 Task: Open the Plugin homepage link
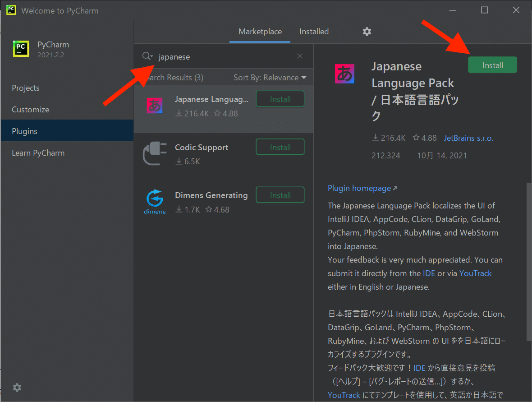click(362, 188)
